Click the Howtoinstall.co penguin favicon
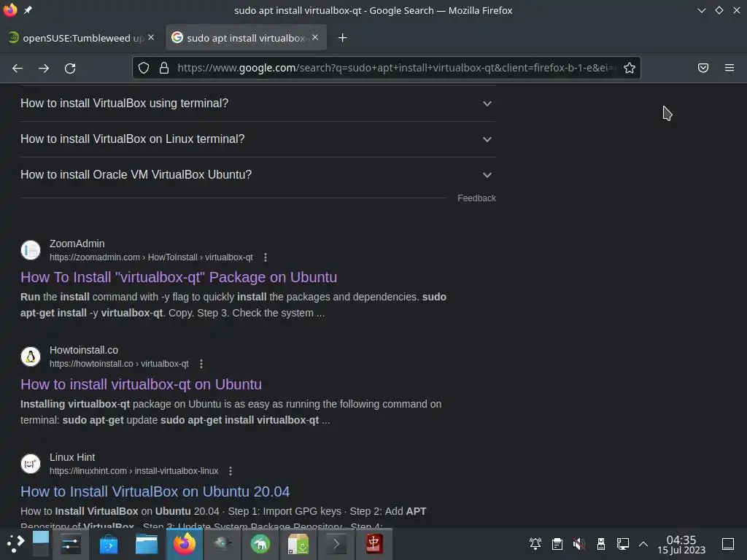Viewport: 747px width, 560px height. click(31, 357)
